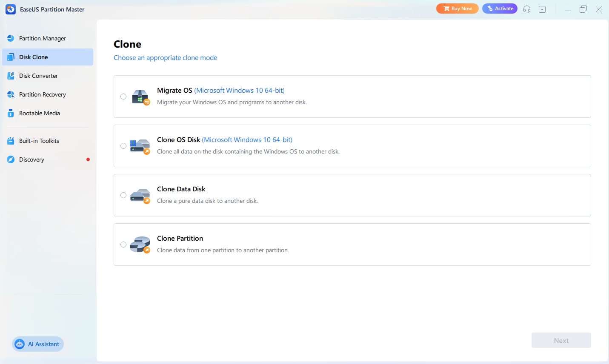
Task: Open the Bootable Media sidebar icon
Action: click(x=11, y=113)
